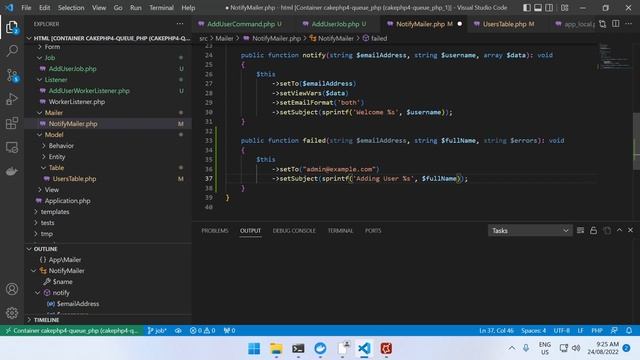Click the editor vertical scrollbar
This screenshot has height=360, width=640.
pyautogui.click(x=636, y=141)
